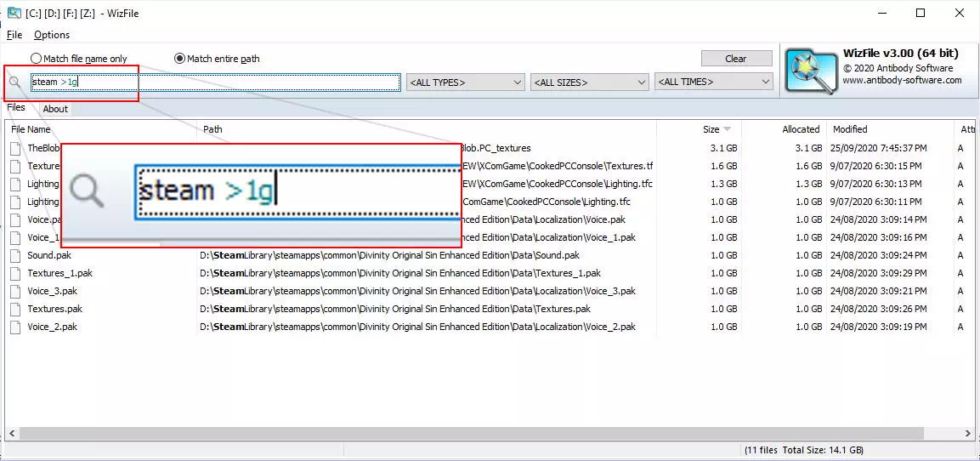The height and width of the screenshot is (461, 980).
Task: Click the WizFile logo next to the version text
Action: point(811,72)
